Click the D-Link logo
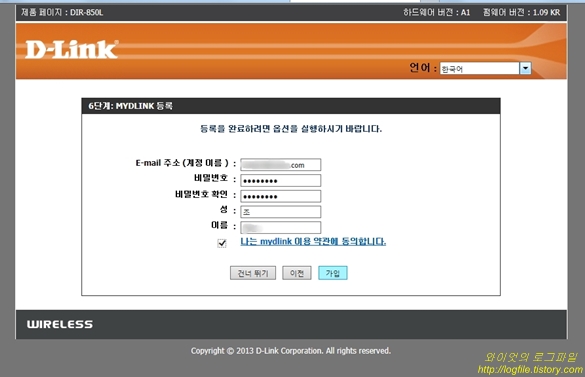This screenshot has height=377, width=585. tap(72, 49)
